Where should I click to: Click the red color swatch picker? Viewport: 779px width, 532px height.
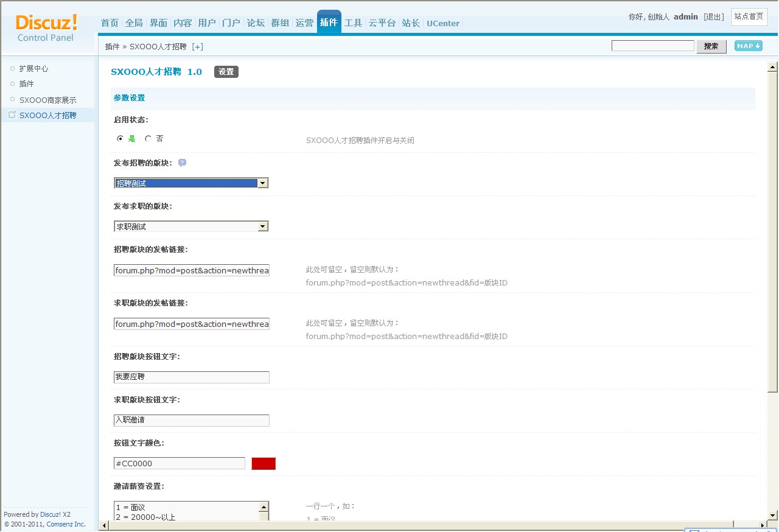pyautogui.click(x=264, y=464)
